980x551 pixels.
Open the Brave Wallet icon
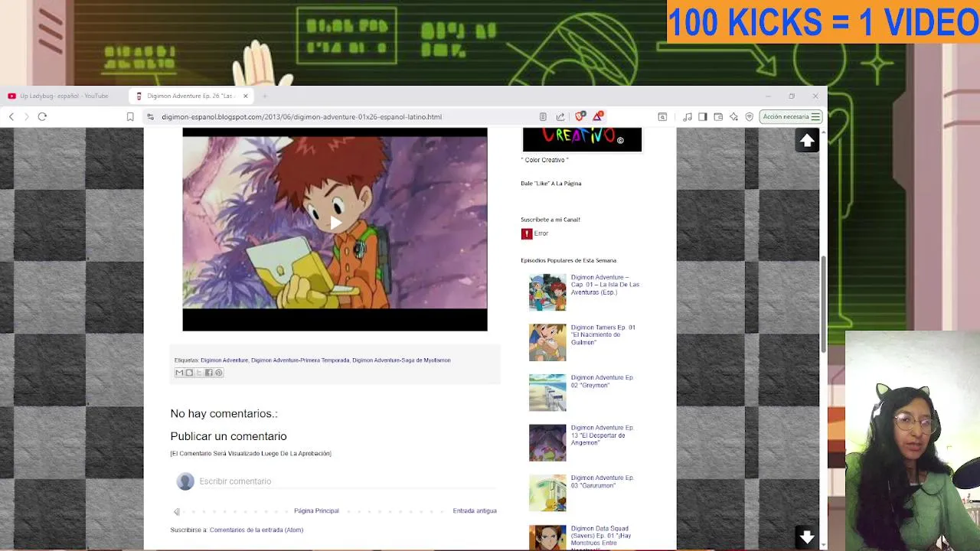pos(718,116)
